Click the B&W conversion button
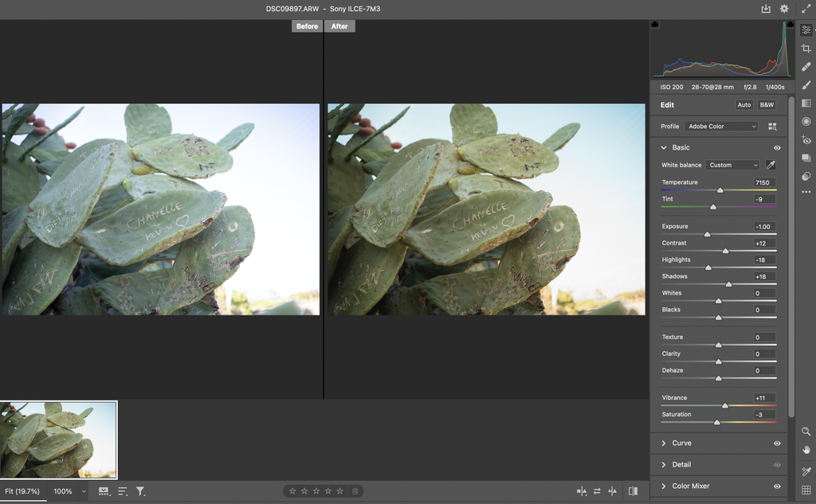The image size is (816, 504). pyautogui.click(x=766, y=105)
